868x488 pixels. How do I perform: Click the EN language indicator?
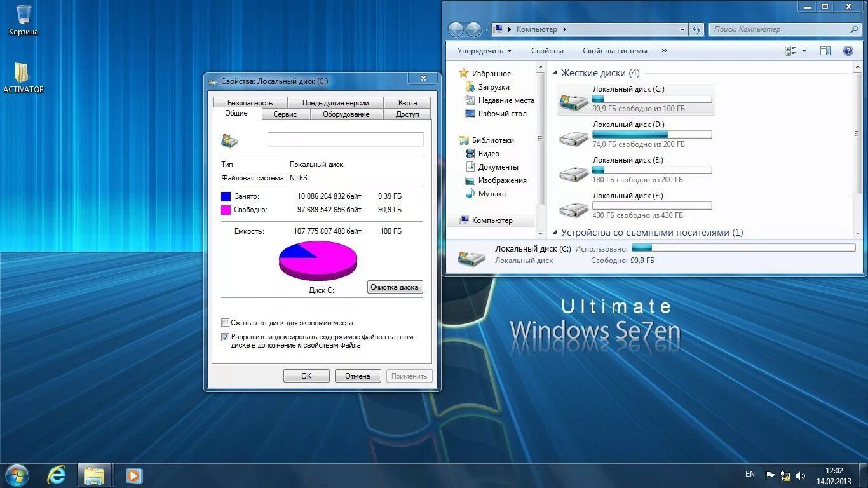click(750, 474)
